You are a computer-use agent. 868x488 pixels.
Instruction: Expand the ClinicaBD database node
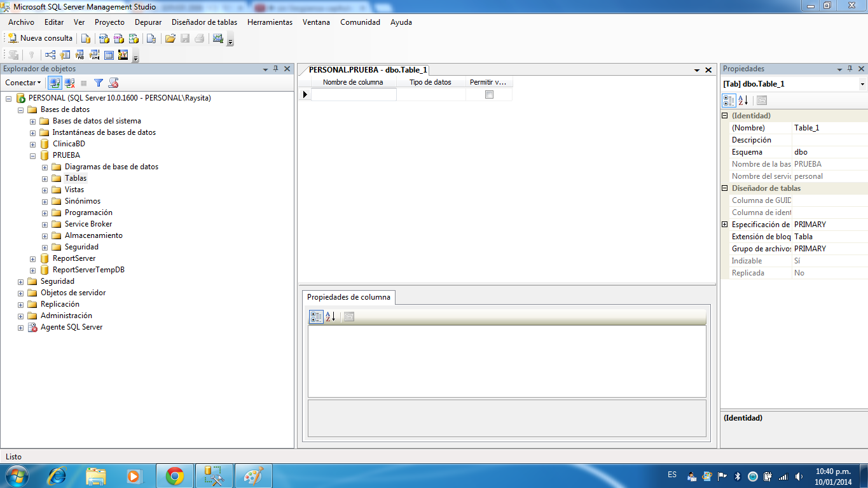[x=32, y=144]
